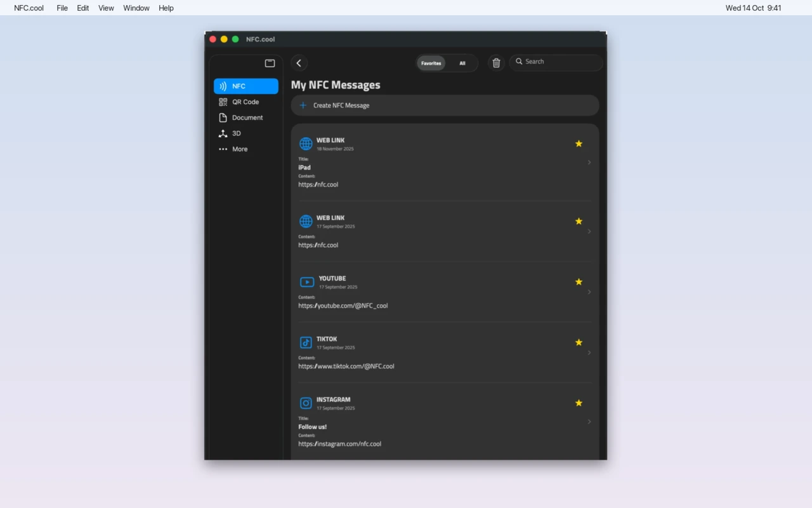Click Create NFC Message button
The width and height of the screenshot is (812, 508).
pos(445,105)
